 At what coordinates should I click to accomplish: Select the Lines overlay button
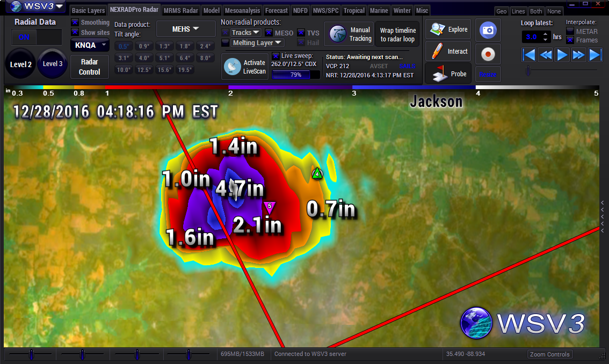tap(518, 11)
